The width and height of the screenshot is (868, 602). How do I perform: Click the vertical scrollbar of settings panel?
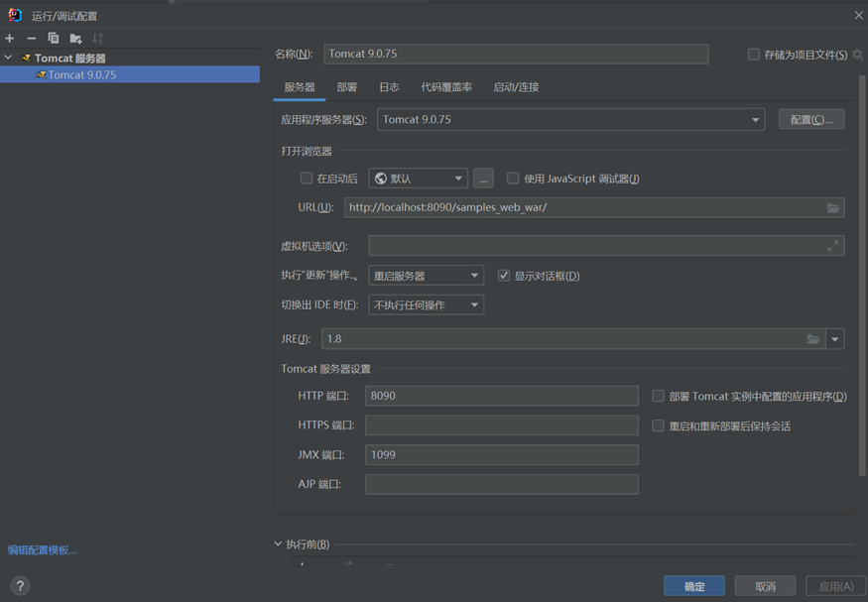pyautogui.click(x=862, y=276)
